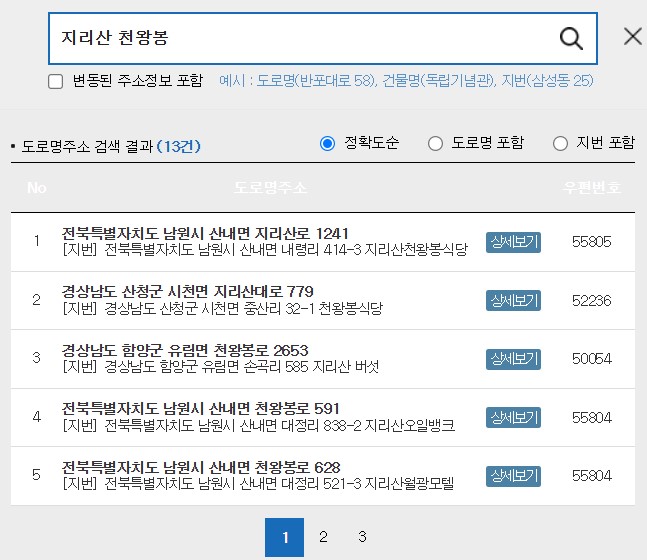Go to results page 3

(362, 537)
